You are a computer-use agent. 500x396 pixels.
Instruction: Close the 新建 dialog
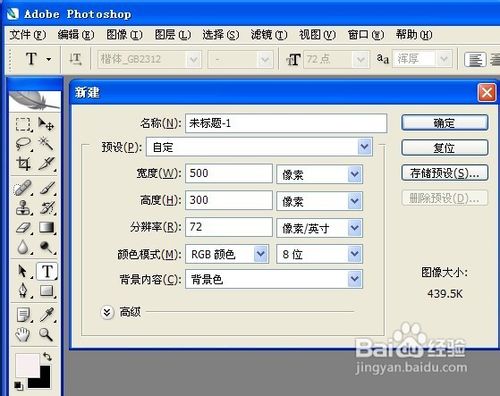click(x=487, y=92)
